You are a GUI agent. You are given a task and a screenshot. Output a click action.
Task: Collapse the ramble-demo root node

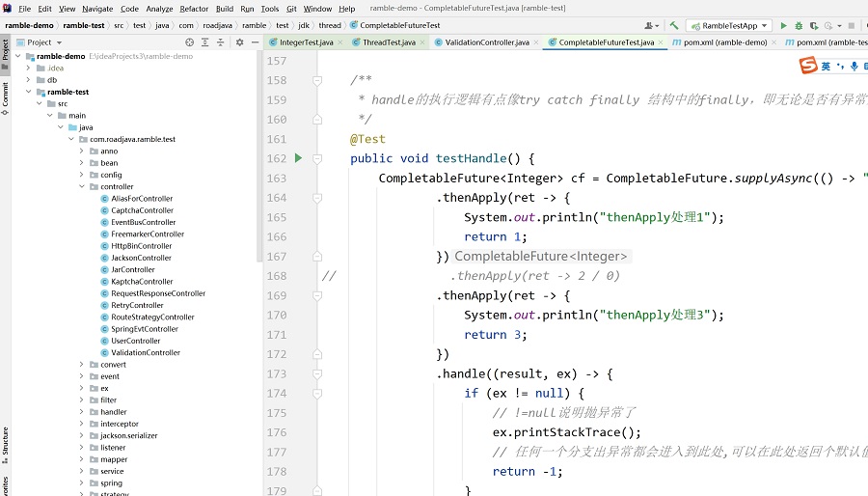17,56
